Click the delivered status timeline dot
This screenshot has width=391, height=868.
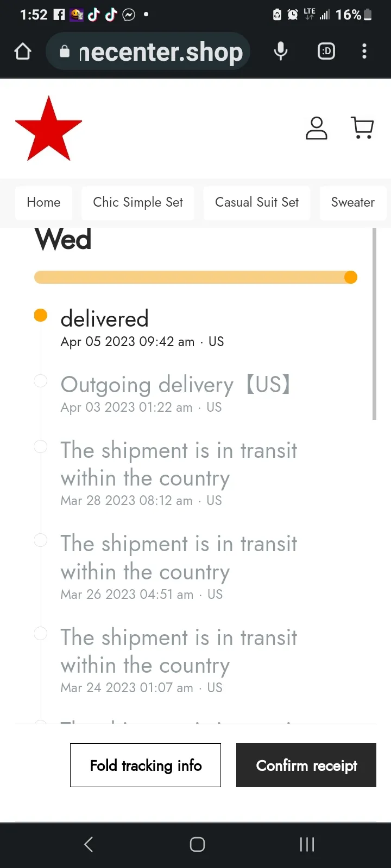(x=41, y=315)
